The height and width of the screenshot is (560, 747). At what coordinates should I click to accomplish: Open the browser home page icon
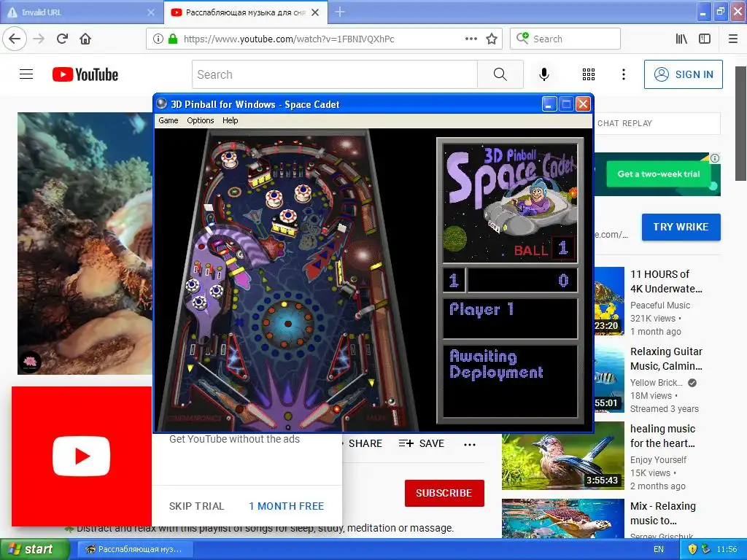(85, 39)
